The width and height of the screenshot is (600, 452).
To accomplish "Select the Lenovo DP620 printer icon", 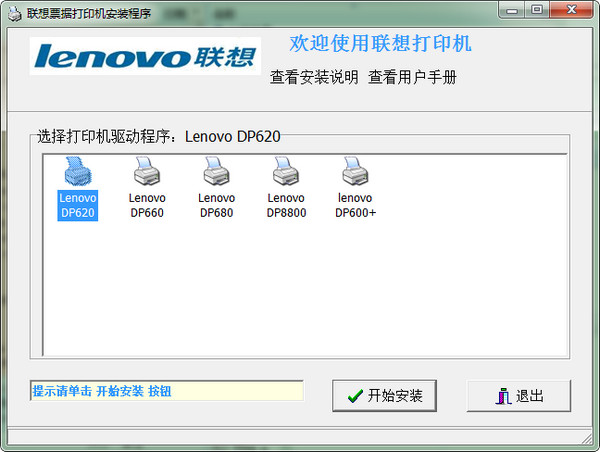I will (x=78, y=171).
